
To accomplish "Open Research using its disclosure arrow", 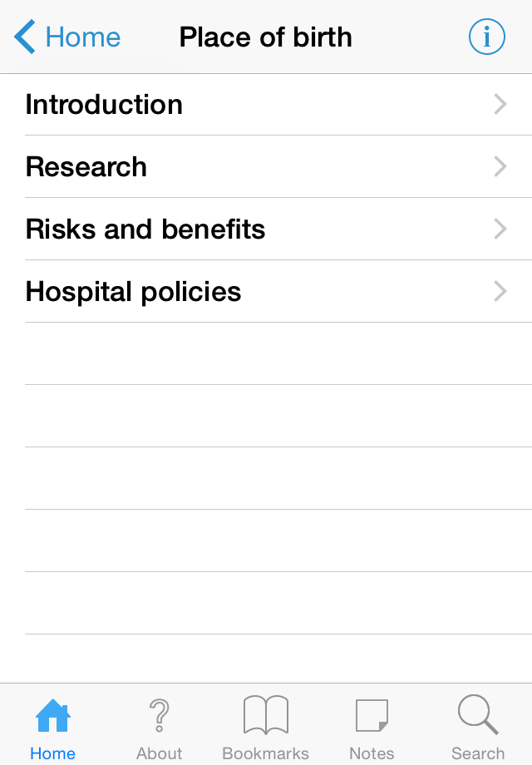I will coord(499,166).
